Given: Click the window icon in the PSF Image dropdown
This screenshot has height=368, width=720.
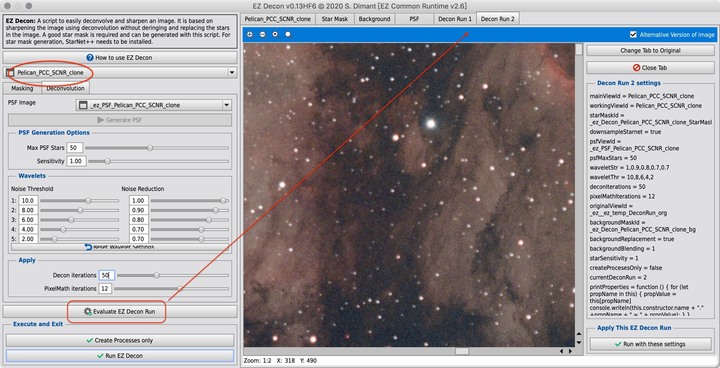Looking at the screenshot, I should [x=83, y=105].
